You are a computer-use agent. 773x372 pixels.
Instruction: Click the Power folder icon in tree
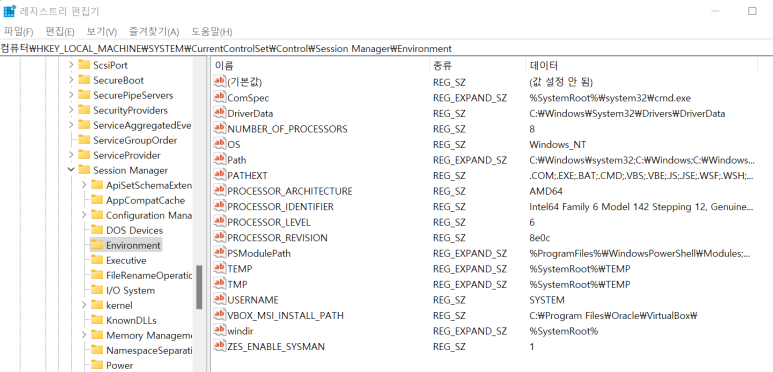[97, 365]
